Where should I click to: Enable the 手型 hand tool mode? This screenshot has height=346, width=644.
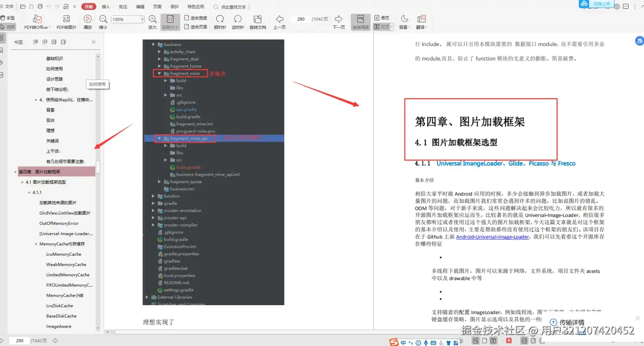[x=8, y=18]
